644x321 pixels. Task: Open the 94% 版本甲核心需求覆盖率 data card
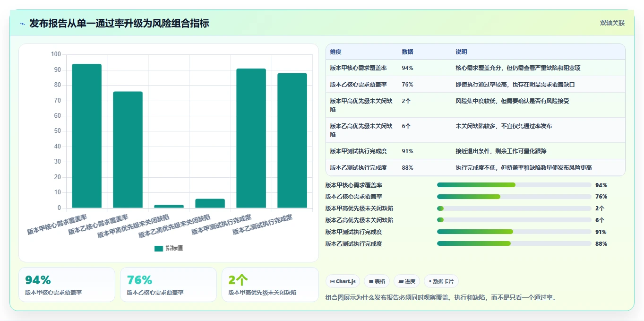(67, 285)
